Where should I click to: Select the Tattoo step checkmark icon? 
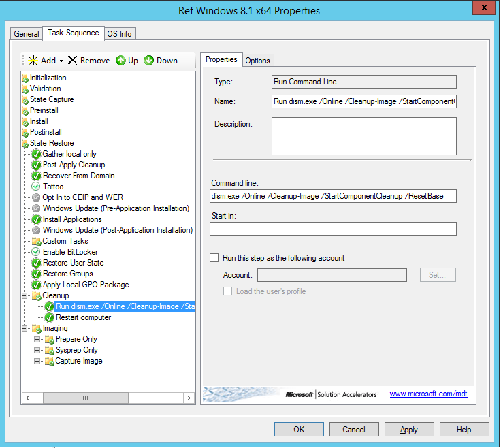pyautogui.click(x=36, y=187)
